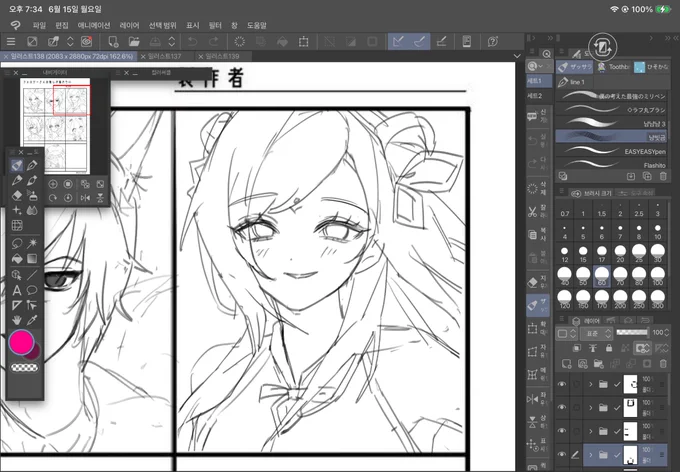Expand the topmost layer folder chevron
680x472 pixels.
tap(590, 384)
